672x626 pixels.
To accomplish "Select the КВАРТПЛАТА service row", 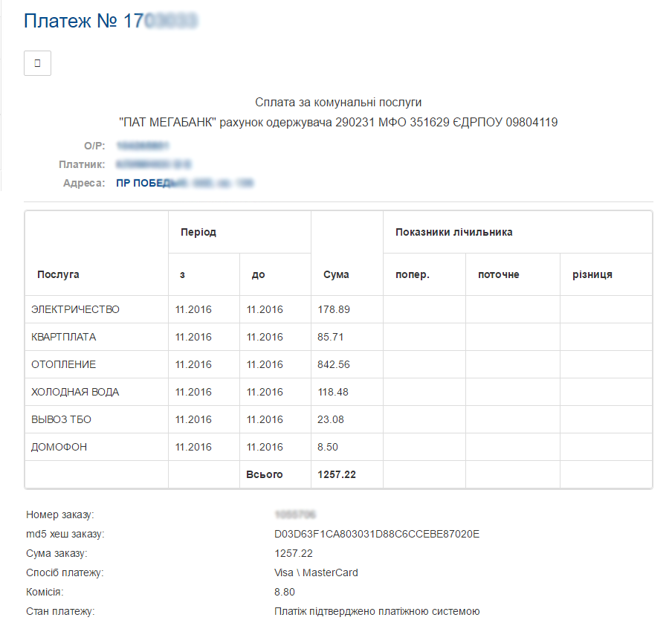I will pos(63,337).
